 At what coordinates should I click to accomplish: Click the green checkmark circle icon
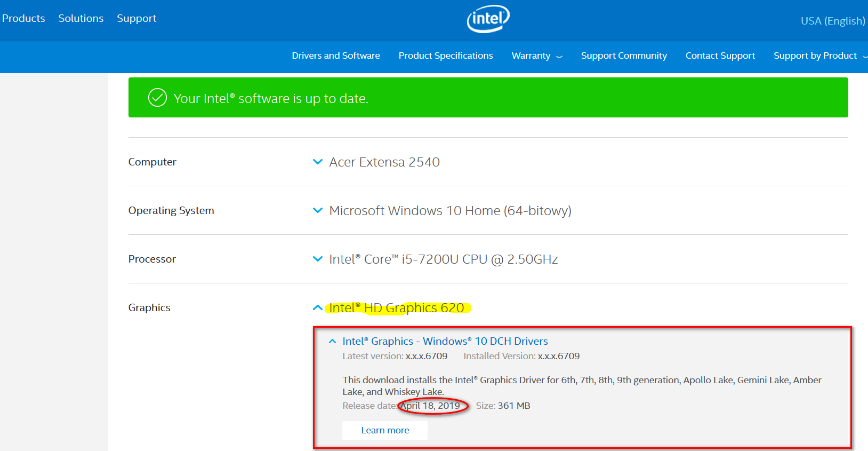click(x=157, y=98)
